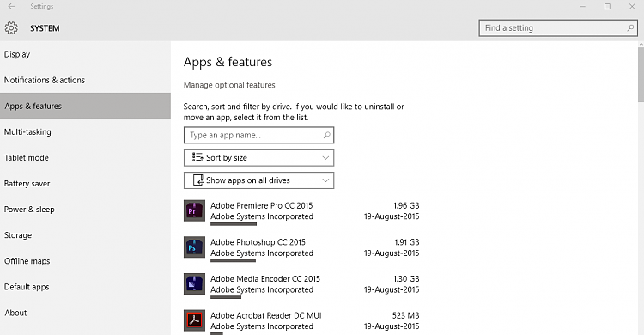Click size bar under Media Encoder
644x335 pixels.
point(226,297)
